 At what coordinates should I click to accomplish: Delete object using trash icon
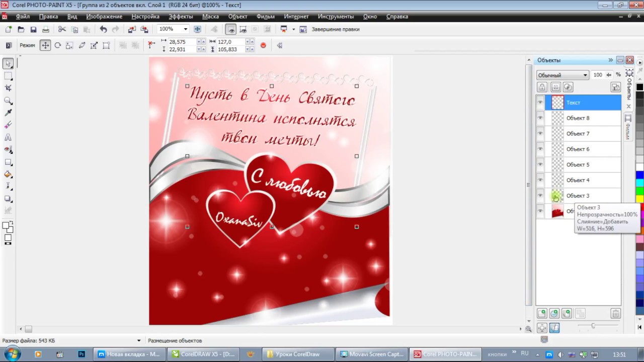(x=615, y=313)
